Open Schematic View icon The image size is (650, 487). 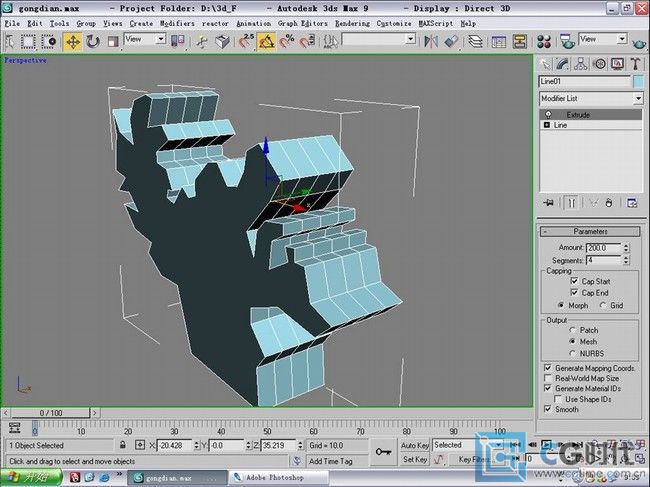[x=519, y=41]
